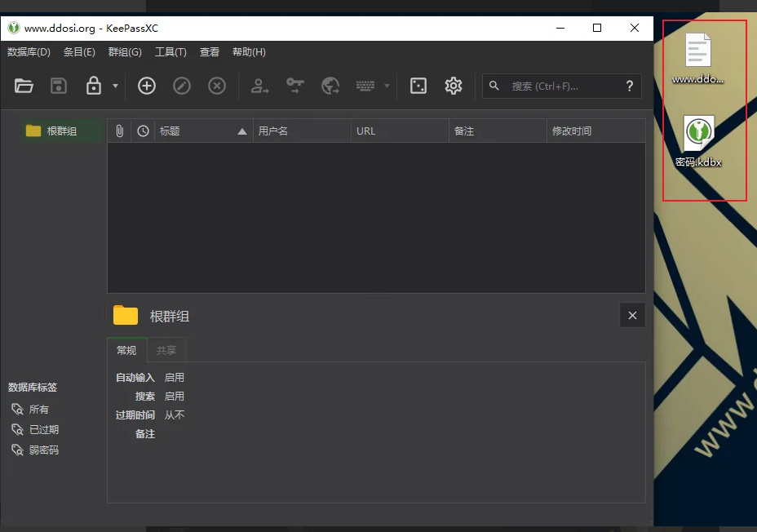Lock the database with padlock icon
Image resolution: width=757 pixels, height=532 pixels.
(x=94, y=86)
